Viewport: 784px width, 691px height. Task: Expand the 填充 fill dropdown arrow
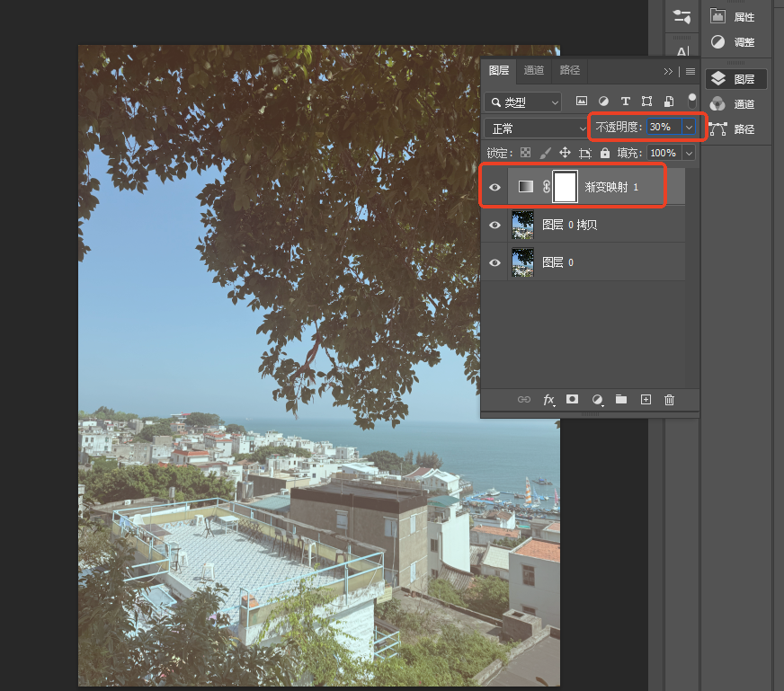(x=689, y=153)
